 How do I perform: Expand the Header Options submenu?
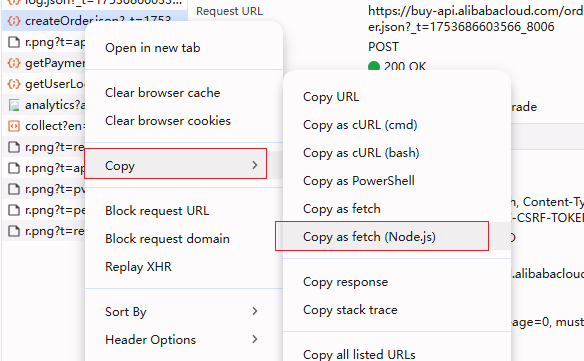pos(184,340)
